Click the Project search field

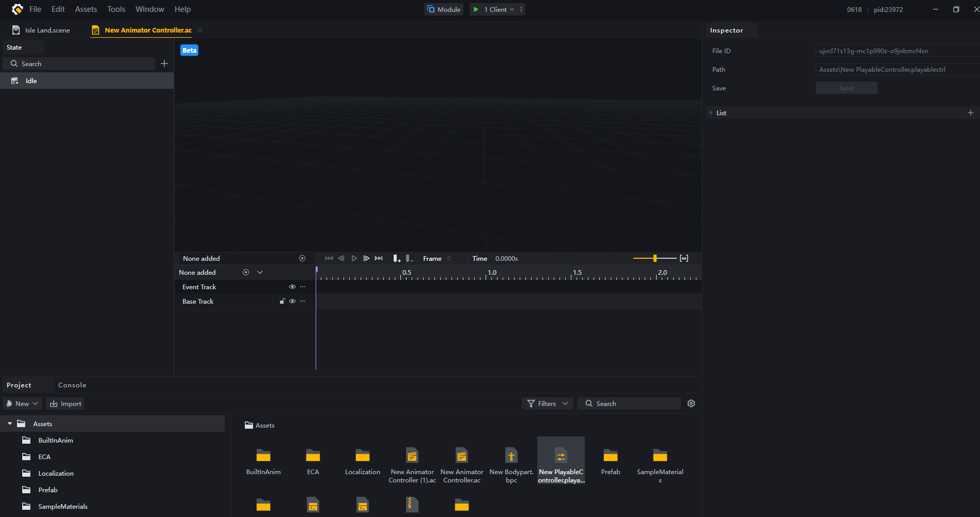(629, 403)
